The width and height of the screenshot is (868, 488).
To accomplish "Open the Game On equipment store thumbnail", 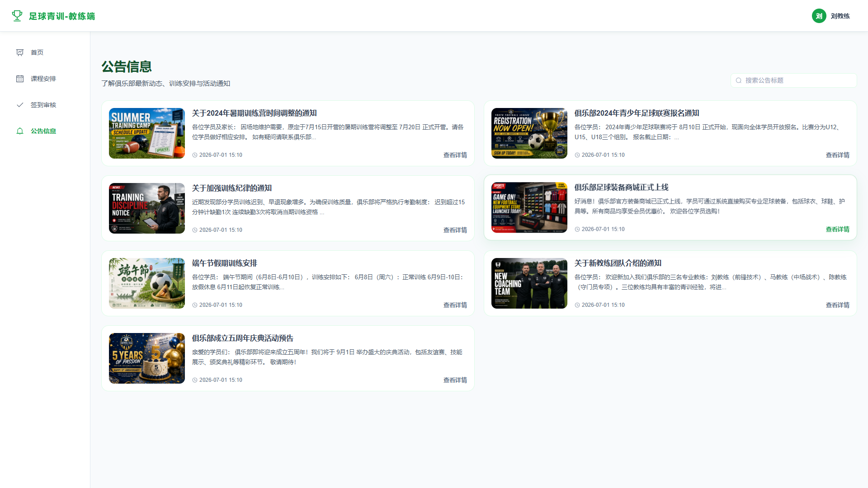I will 529,207.
